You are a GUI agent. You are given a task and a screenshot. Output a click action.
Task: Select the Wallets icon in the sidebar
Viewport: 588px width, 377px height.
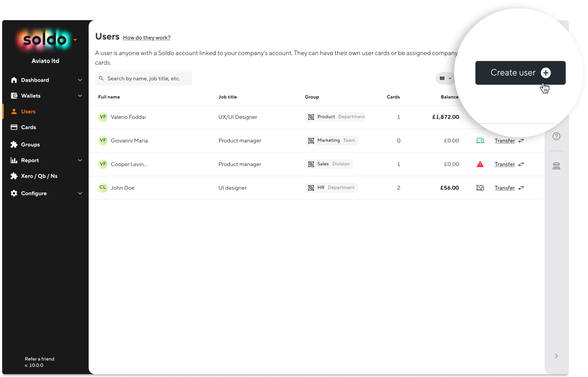tap(14, 96)
